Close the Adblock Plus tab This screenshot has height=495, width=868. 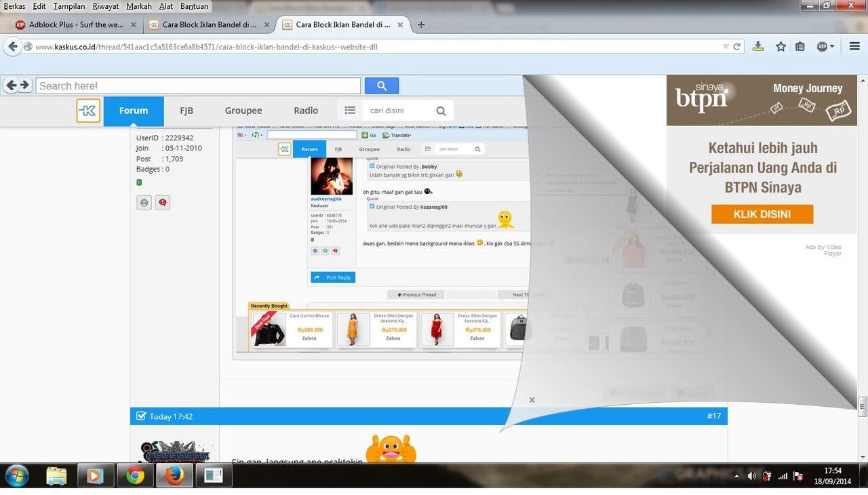133,24
